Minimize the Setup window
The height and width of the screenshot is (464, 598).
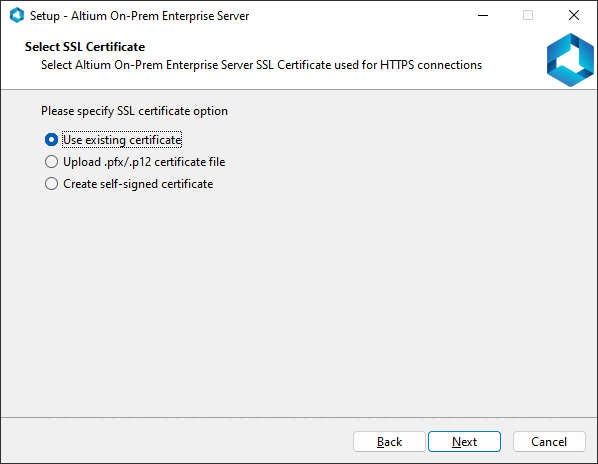coord(483,16)
